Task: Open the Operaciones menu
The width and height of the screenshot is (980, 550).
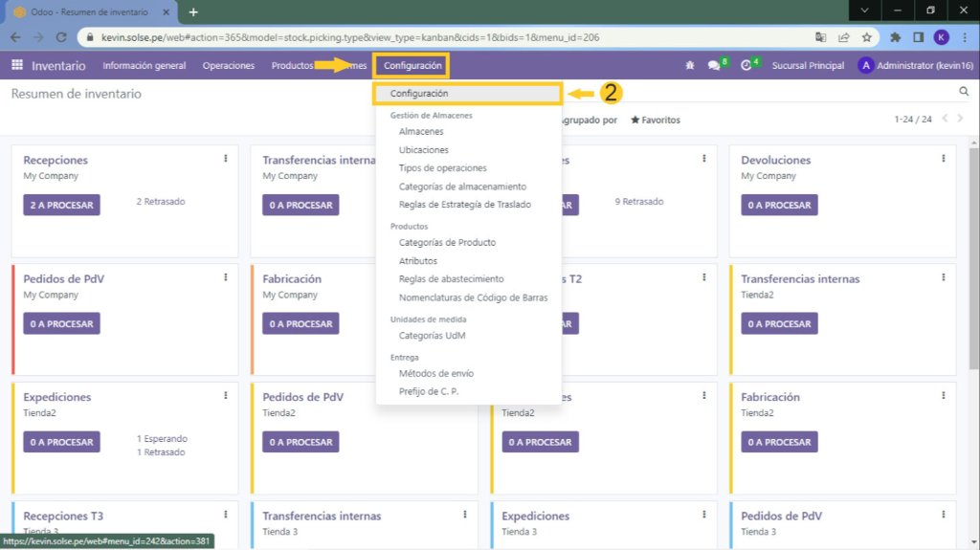Action: click(229, 65)
